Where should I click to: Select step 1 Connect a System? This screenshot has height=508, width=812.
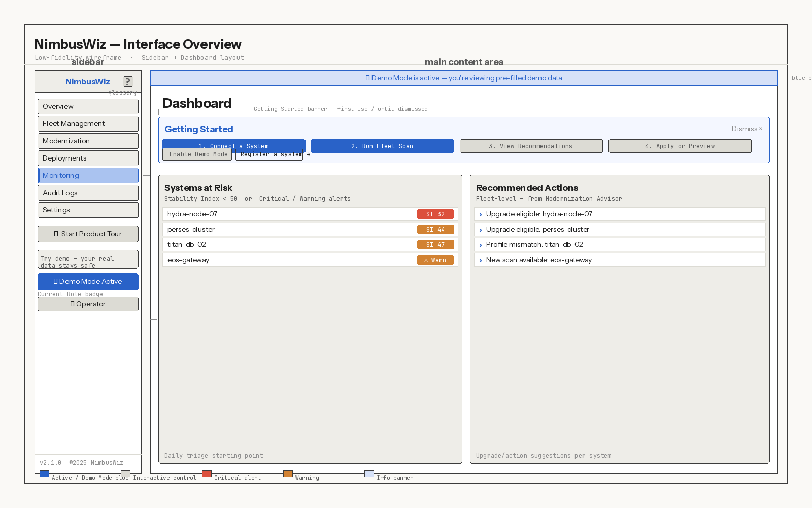[234, 143]
